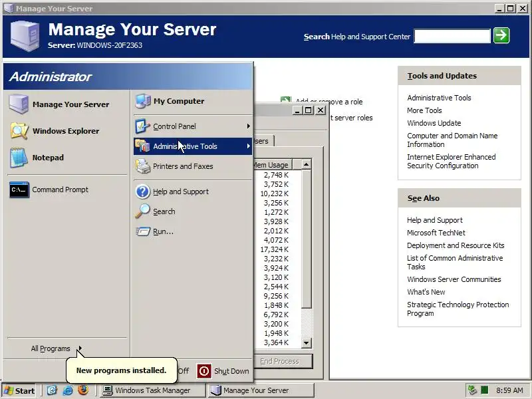The image size is (532, 399).
Task: Switch to Manage Your Server taskbar button
Action: 261,390
